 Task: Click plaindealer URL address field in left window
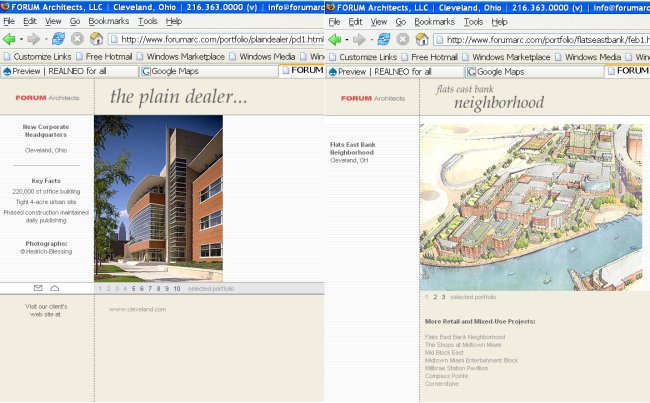tap(216, 39)
